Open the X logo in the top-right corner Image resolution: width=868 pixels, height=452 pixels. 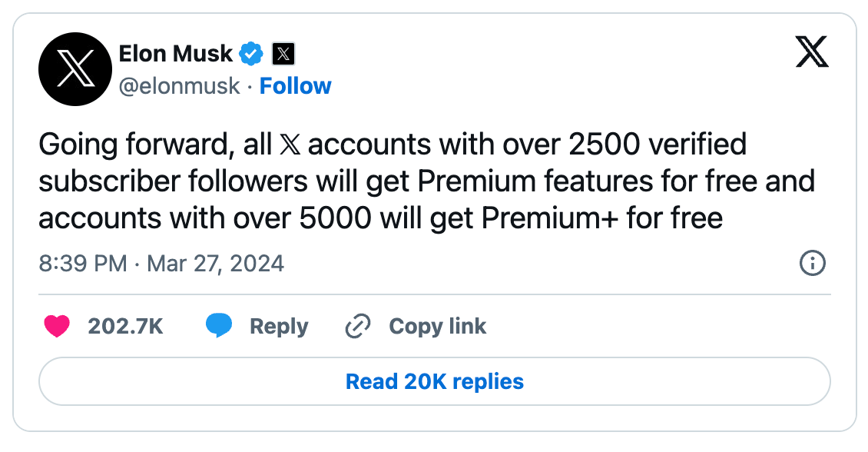[811, 54]
